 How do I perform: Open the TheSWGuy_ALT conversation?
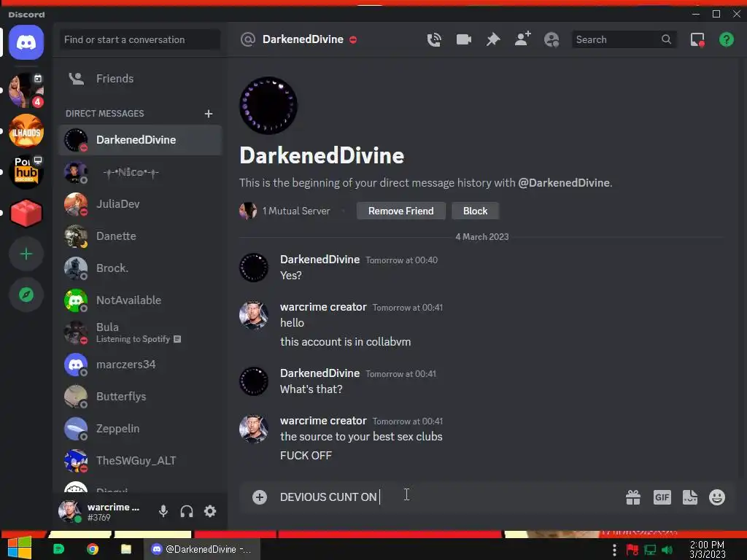pyautogui.click(x=141, y=461)
